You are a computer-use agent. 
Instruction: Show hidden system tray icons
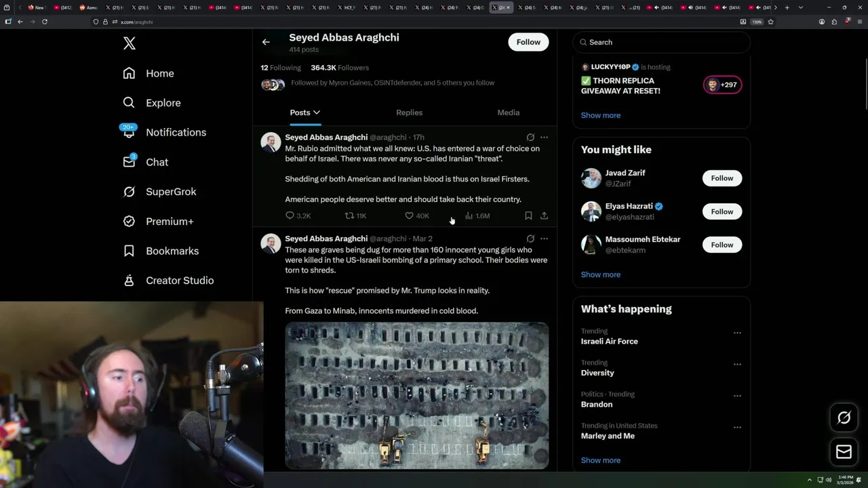809,480
